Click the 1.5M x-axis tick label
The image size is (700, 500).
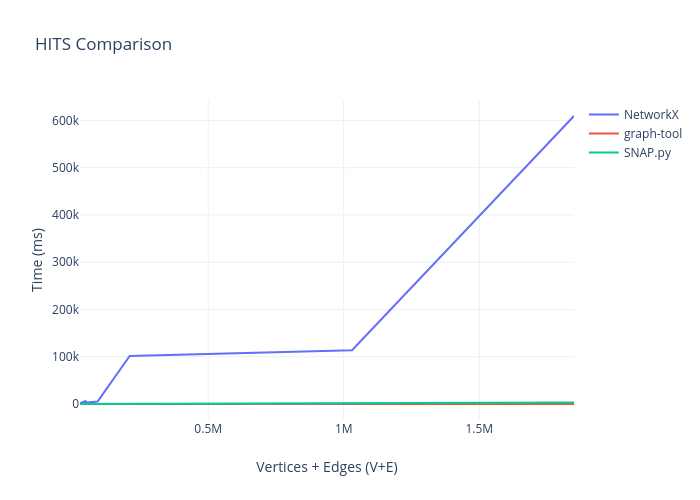(x=479, y=429)
